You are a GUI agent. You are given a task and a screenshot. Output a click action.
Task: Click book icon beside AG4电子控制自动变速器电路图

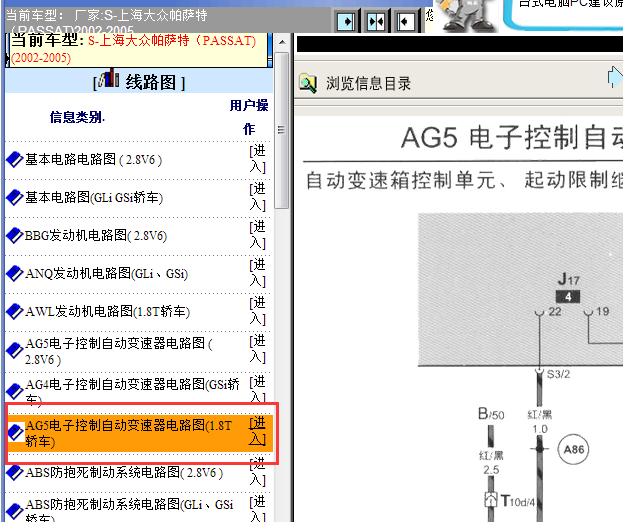15,391
